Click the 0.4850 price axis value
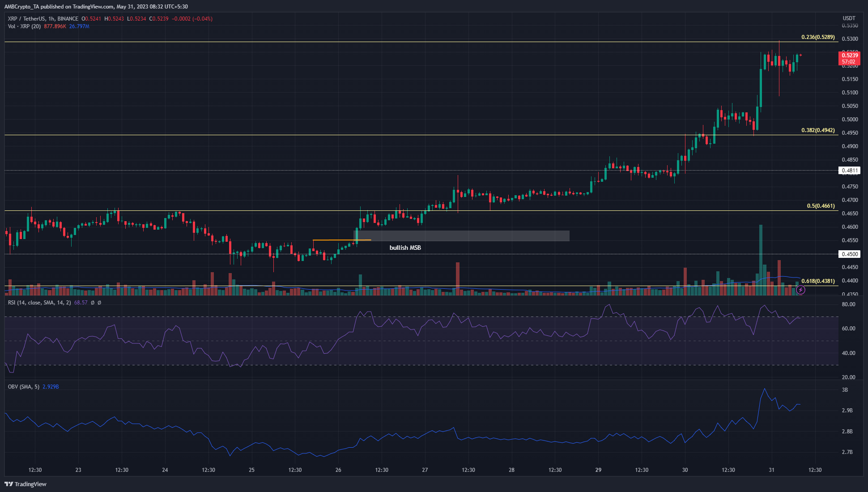Screen dimensions: 868x492 tap(850, 160)
